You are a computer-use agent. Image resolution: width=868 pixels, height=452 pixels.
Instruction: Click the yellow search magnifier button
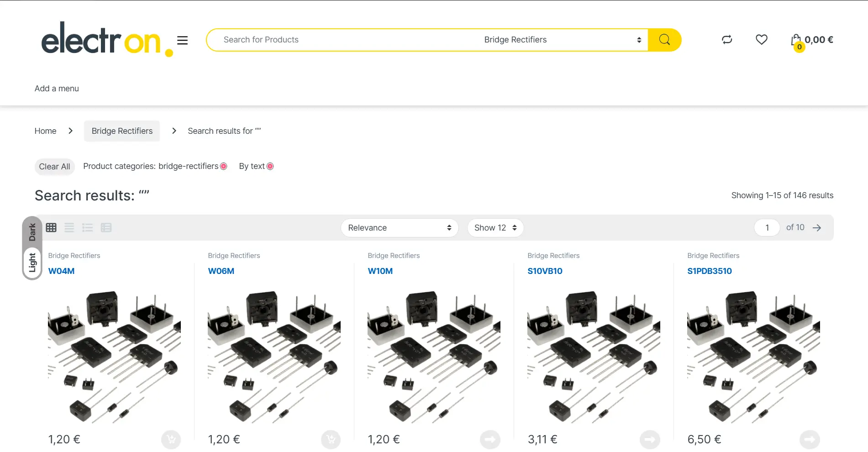click(x=664, y=40)
